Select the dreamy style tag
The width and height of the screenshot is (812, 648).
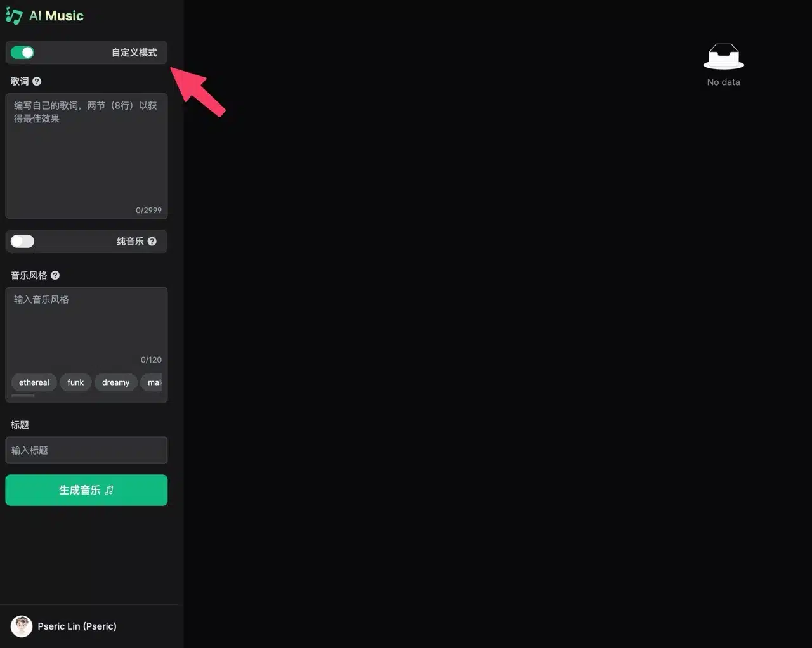click(115, 382)
